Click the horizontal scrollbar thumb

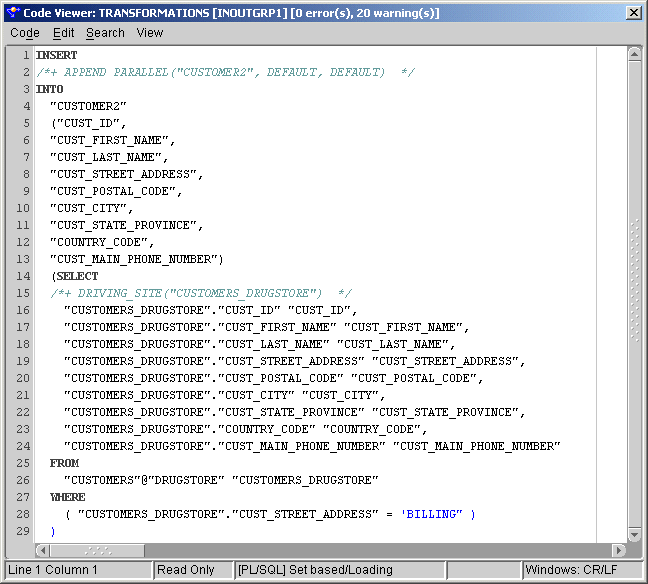click(x=98, y=551)
